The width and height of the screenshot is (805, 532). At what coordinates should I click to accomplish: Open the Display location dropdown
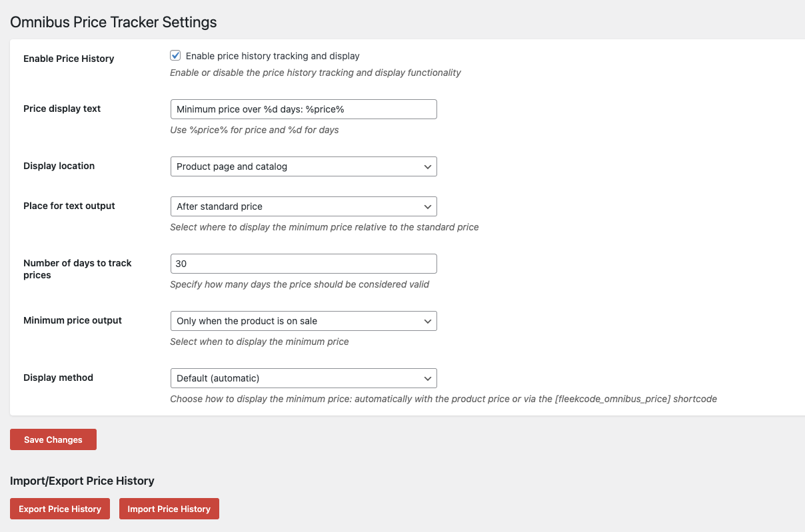tap(303, 166)
